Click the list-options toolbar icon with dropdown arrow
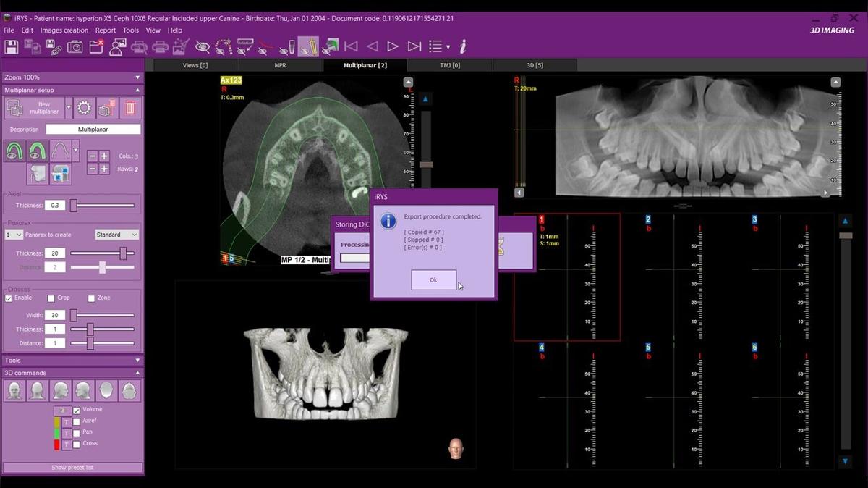 (438, 46)
